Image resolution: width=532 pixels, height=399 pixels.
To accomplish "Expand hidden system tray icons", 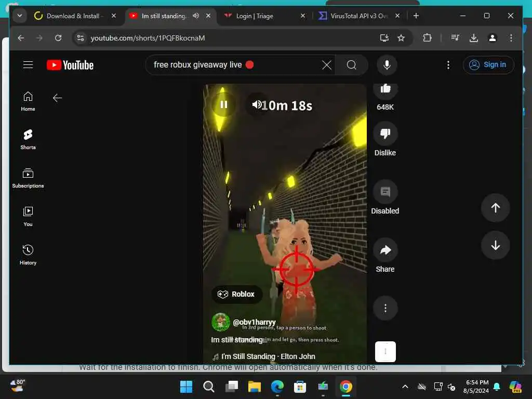I will 405,387.
